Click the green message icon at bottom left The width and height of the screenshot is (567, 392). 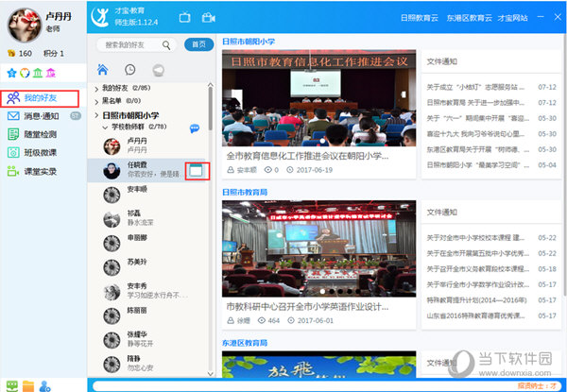[12, 385]
